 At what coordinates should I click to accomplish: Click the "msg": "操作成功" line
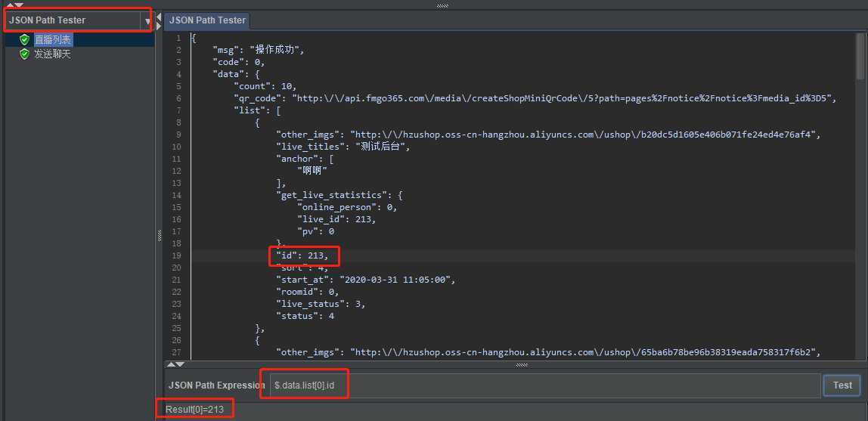[x=259, y=50]
